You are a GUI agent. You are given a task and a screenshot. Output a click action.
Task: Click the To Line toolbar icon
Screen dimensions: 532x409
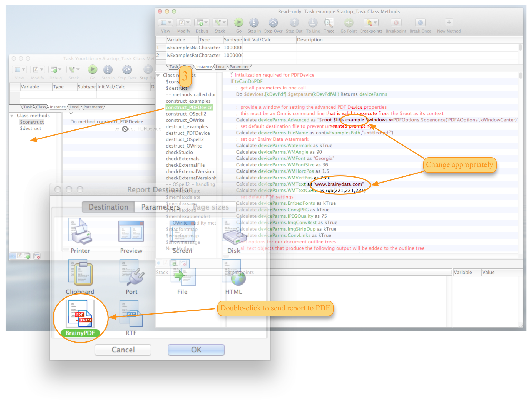click(x=313, y=23)
